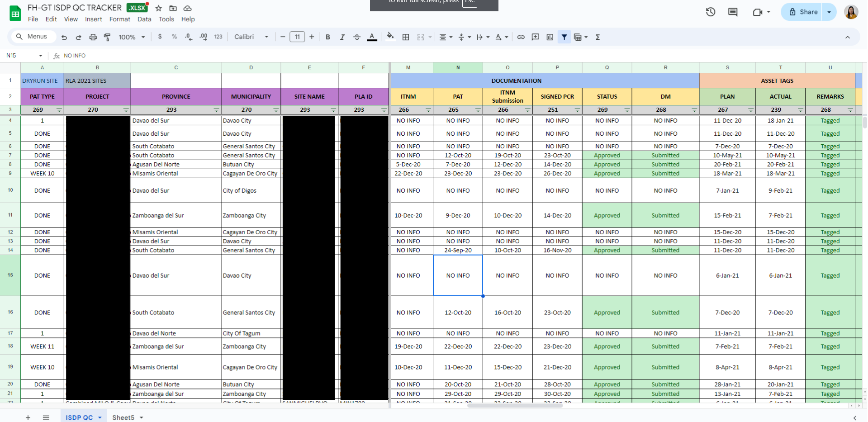Redo the last undone action
This screenshot has height=422, width=868.
pos(78,37)
